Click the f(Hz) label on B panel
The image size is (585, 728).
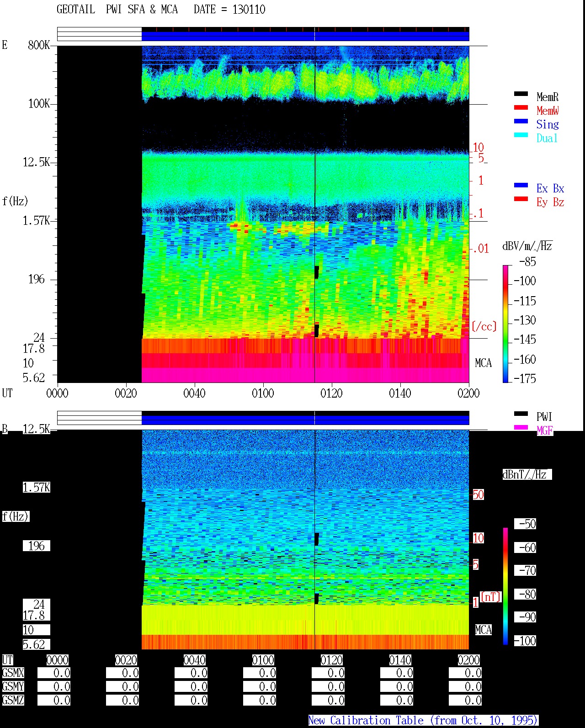coord(15,516)
